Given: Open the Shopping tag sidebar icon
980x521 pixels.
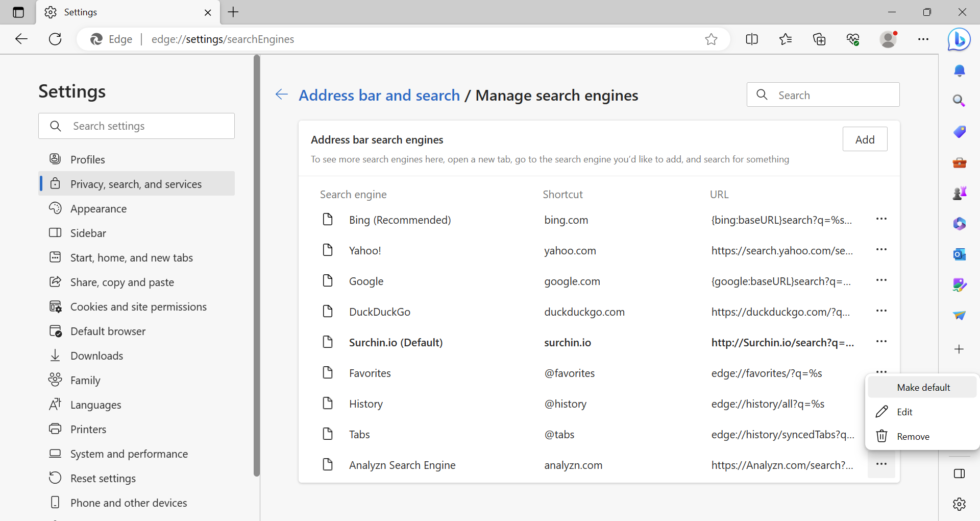Looking at the screenshot, I should 959,131.
